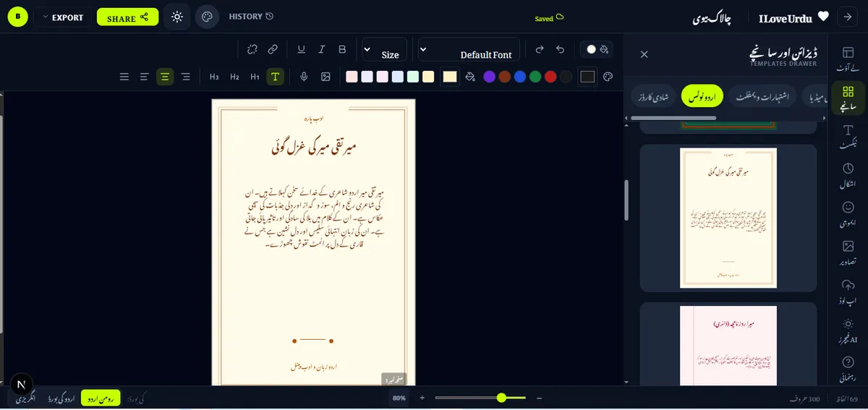Image resolution: width=868 pixels, height=410 pixels.
Task: Switch keyboard to انگریزی
Action: pos(25,398)
